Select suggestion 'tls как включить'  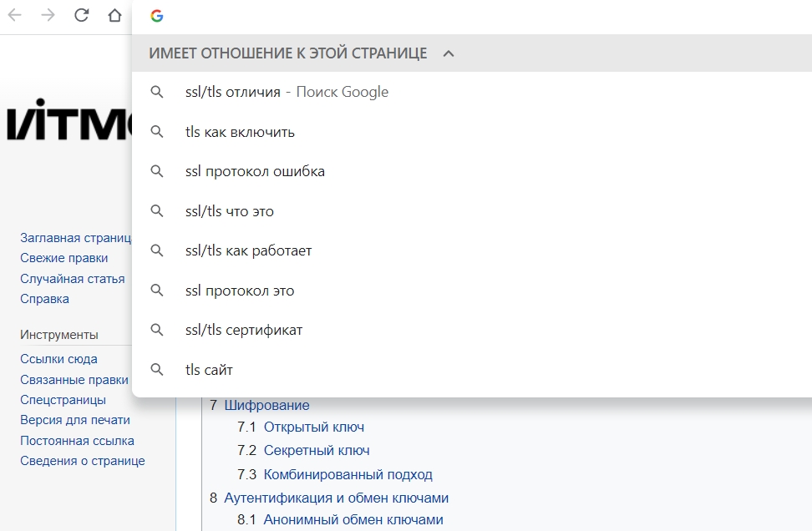tap(240, 132)
